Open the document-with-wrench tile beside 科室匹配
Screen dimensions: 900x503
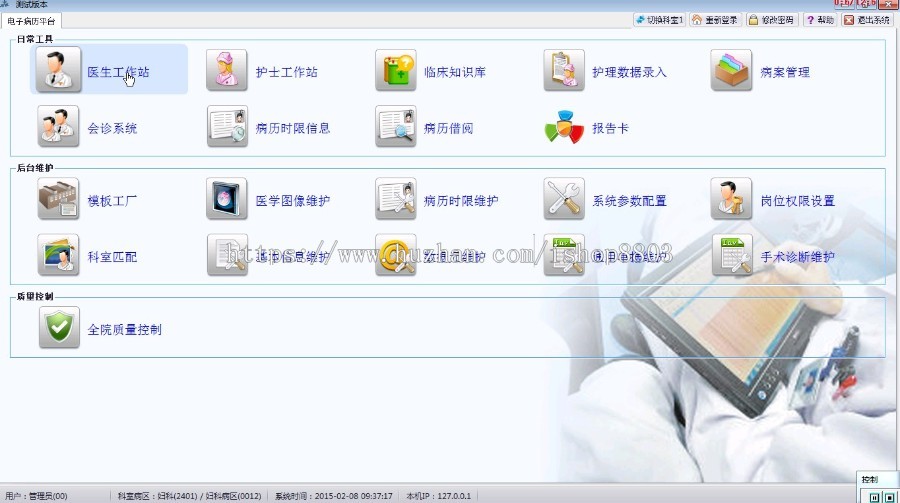pyautogui.click(x=268, y=255)
